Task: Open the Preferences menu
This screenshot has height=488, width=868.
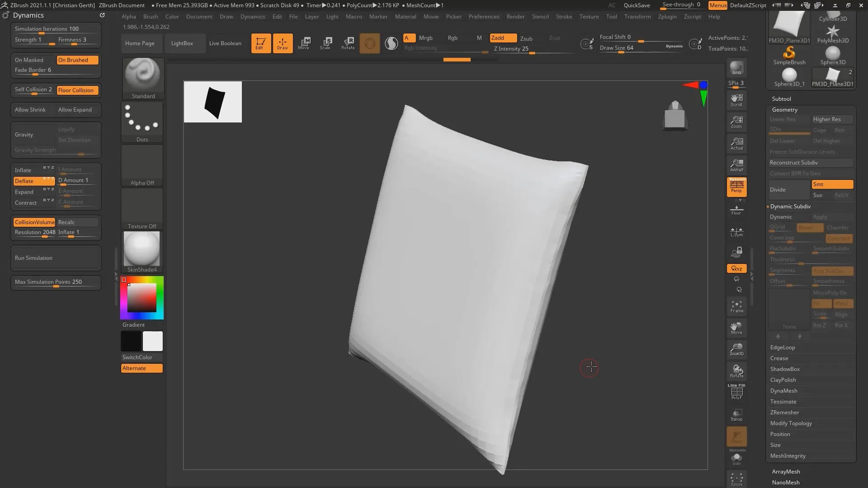Action: pyautogui.click(x=484, y=17)
